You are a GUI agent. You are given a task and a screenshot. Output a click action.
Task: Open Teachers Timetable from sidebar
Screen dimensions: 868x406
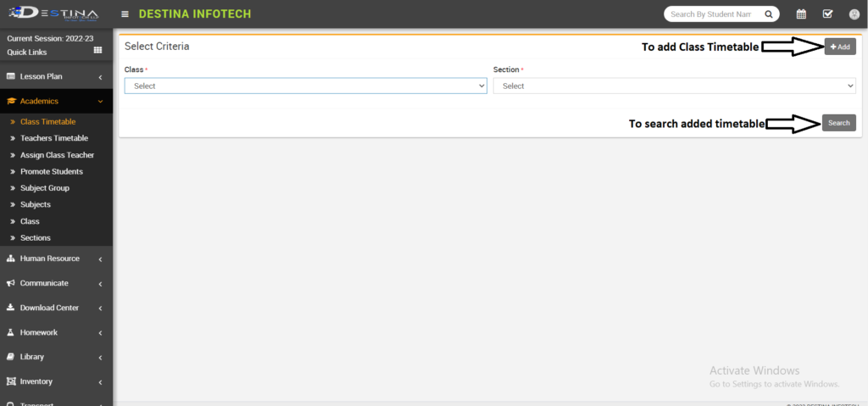click(x=53, y=138)
